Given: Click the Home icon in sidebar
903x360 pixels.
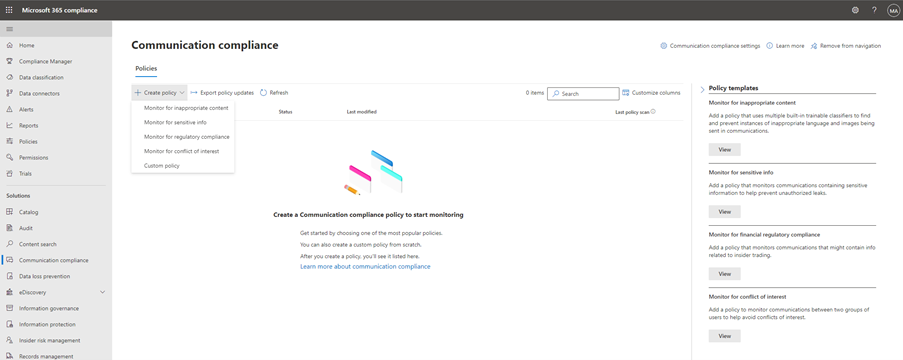Looking at the screenshot, I should (x=9, y=46).
